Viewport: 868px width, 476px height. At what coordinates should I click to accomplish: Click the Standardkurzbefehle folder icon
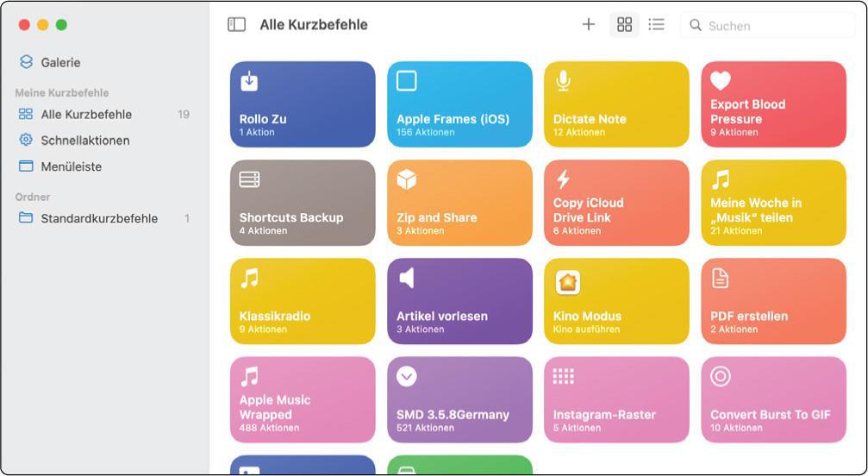pyautogui.click(x=26, y=218)
